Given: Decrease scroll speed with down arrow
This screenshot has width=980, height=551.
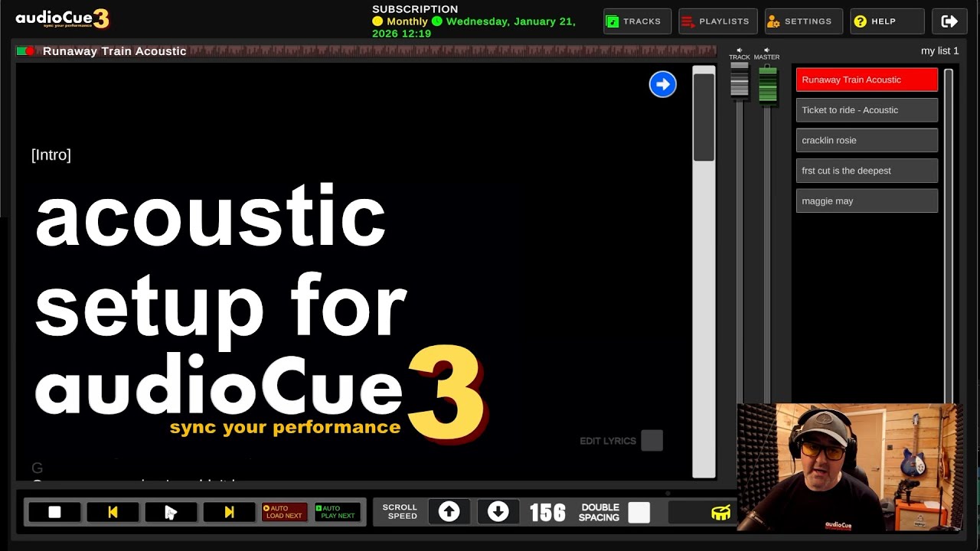Looking at the screenshot, I should [498, 512].
